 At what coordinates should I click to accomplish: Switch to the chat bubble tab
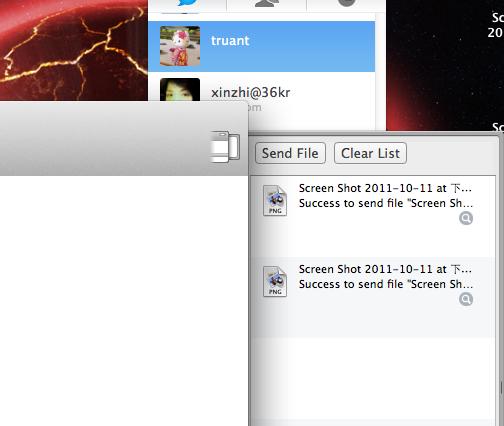[x=188, y=4]
